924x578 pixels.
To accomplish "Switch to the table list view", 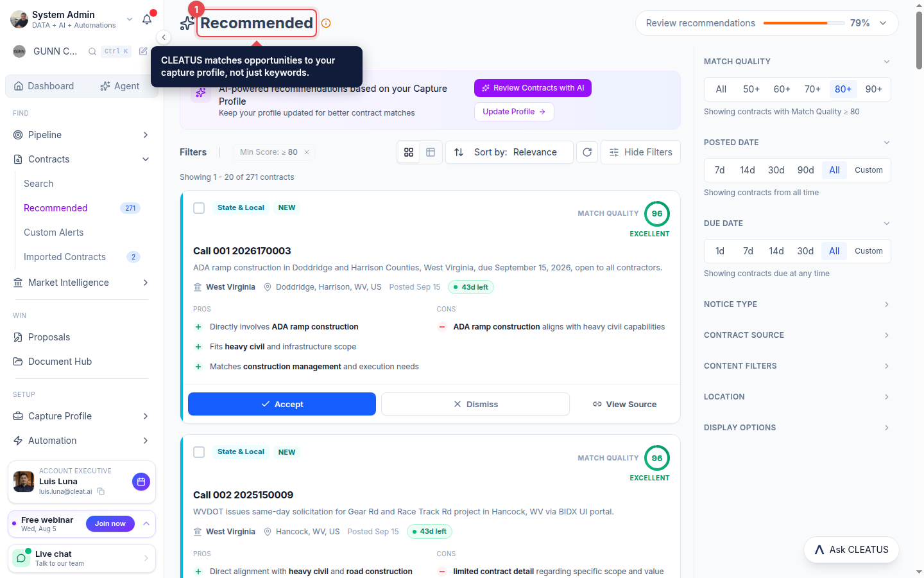I will coord(431,152).
